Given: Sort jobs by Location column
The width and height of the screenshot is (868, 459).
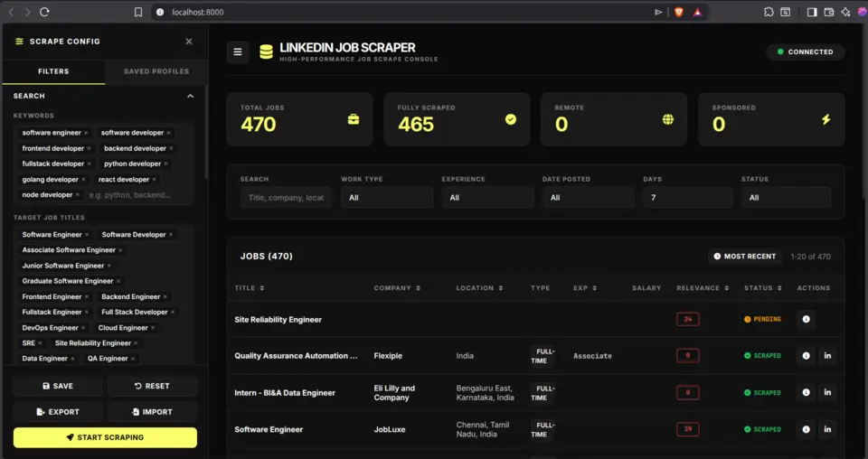Looking at the screenshot, I should pyautogui.click(x=479, y=288).
